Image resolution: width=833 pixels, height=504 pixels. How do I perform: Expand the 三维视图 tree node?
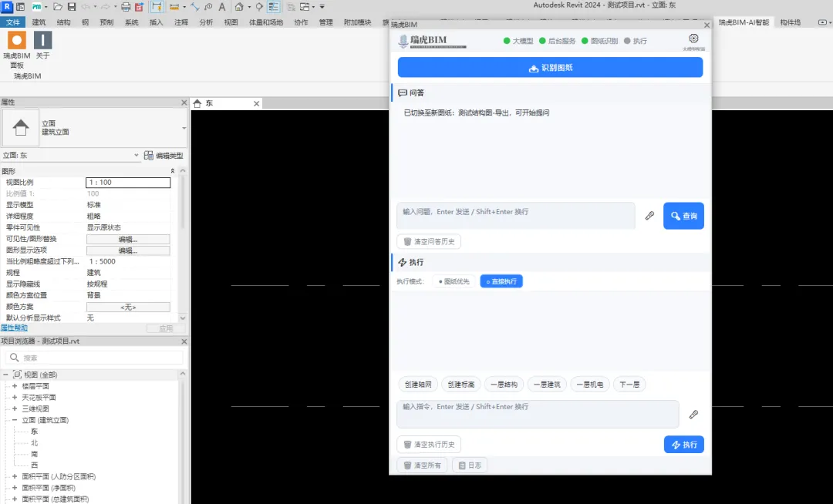tap(15, 408)
